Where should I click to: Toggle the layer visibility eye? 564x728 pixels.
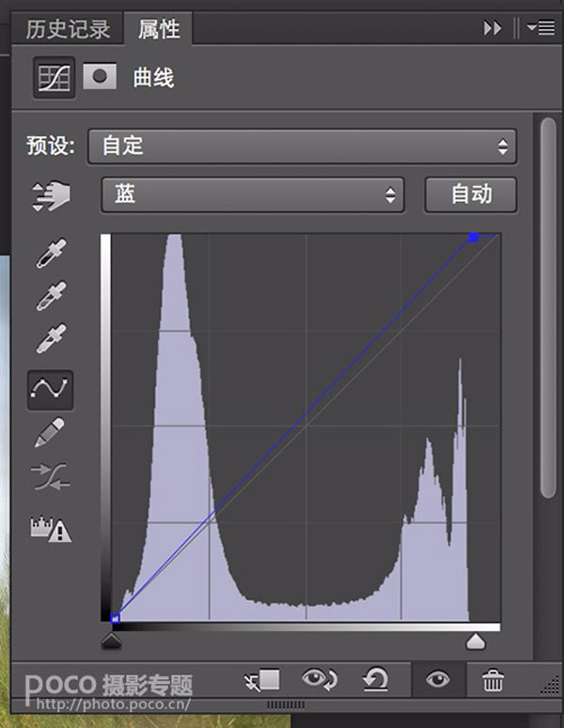point(438,680)
